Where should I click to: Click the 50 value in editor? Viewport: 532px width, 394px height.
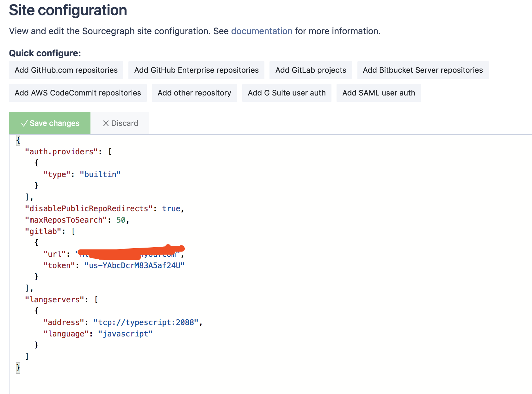tap(121, 220)
